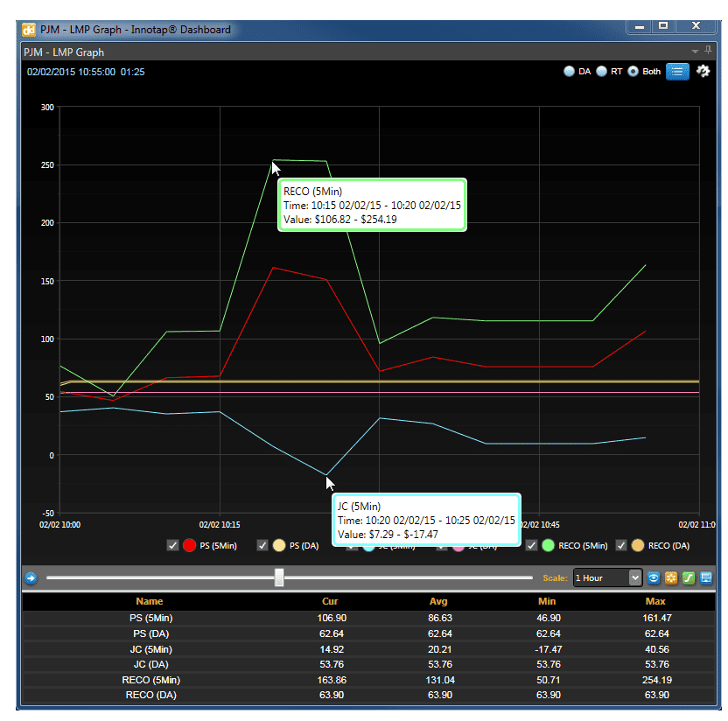
Task: Click the RECO (5Min) tooltip box
Action: point(372,205)
